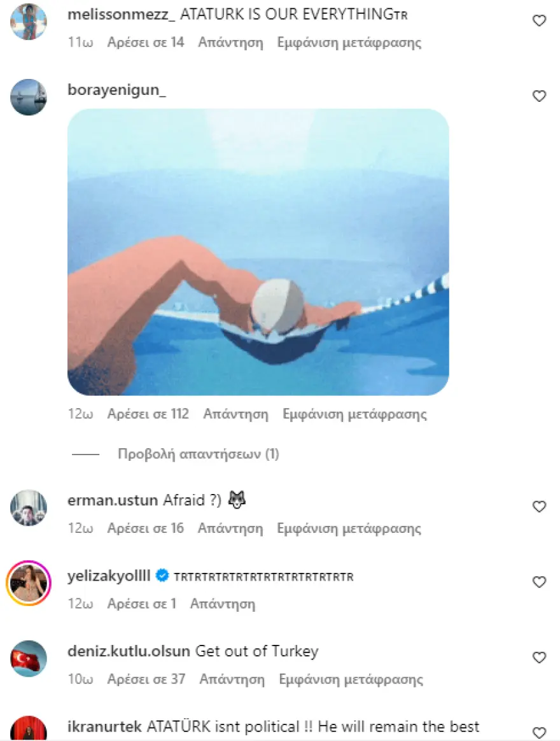Reply to borayenigun_'s GIF comment
560x741 pixels.
tap(235, 414)
